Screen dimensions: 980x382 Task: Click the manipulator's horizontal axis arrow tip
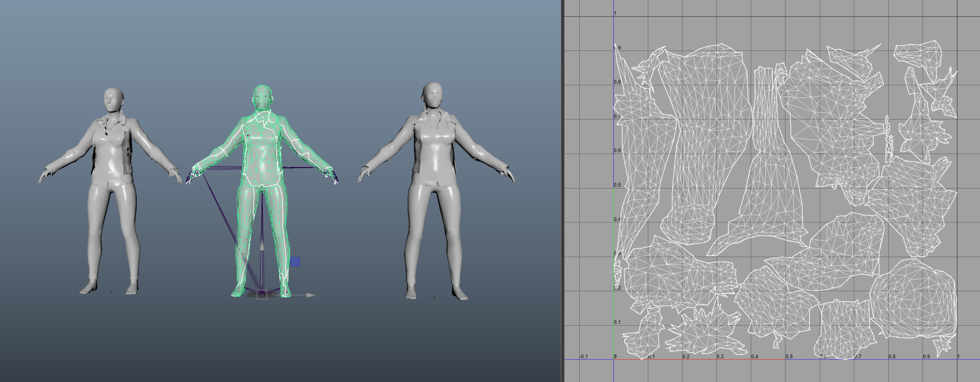pyautogui.click(x=311, y=295)
